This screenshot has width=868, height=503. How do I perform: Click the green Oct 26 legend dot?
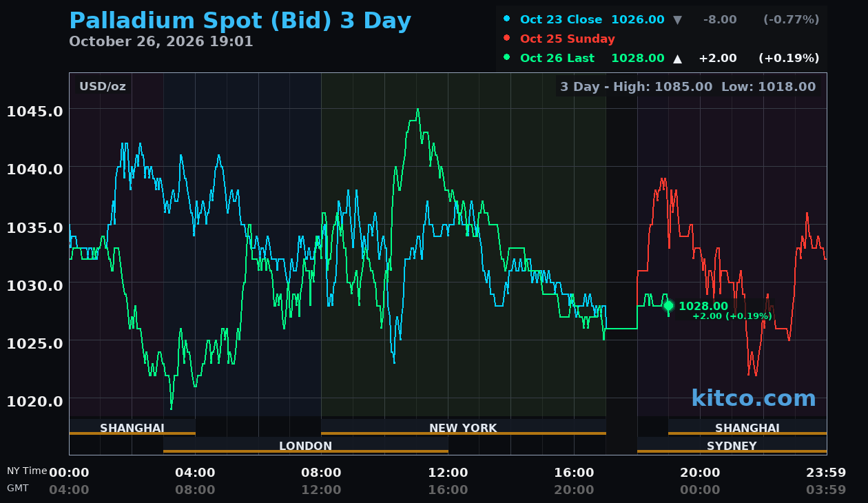click(x=507, y=57)
